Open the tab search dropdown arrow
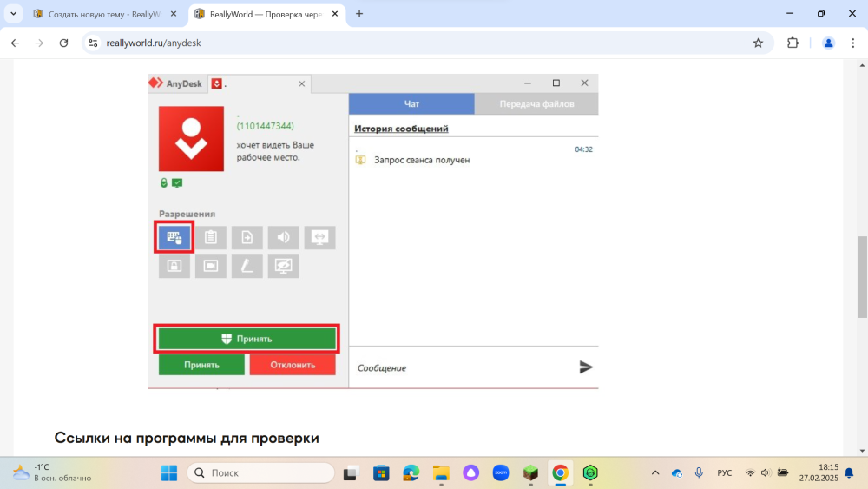The image size is (868, 489). click(13, 14)
